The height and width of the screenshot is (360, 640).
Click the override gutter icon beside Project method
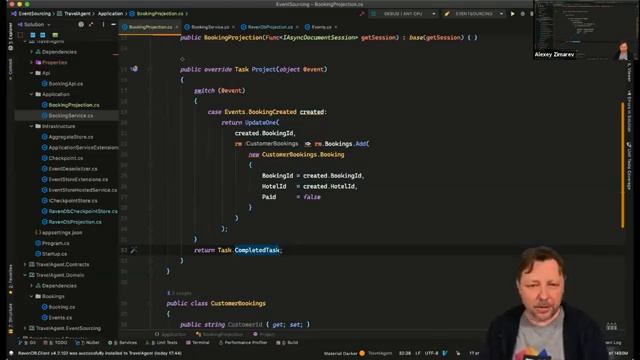[134, 69]
